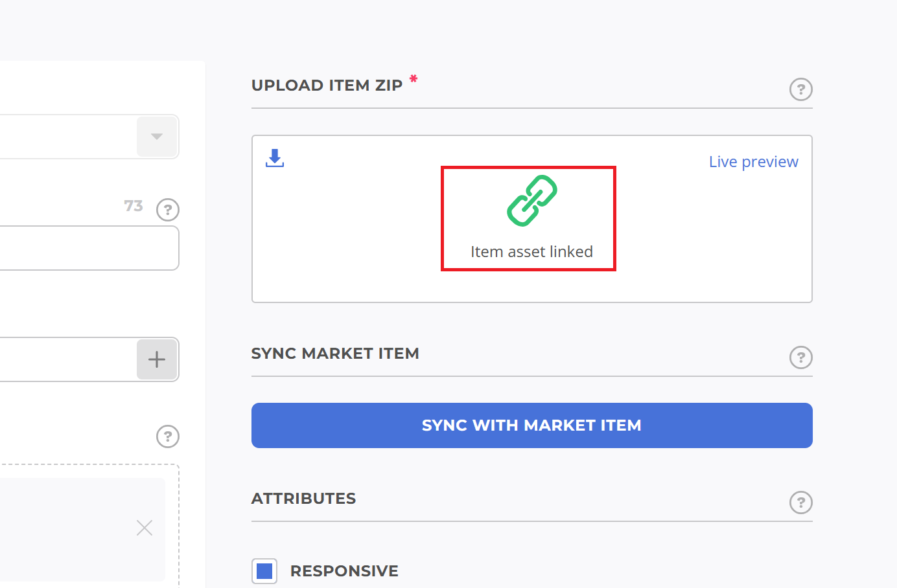
Task: Toggle the Responsive checkbox
Action: (x=264, y=571)
